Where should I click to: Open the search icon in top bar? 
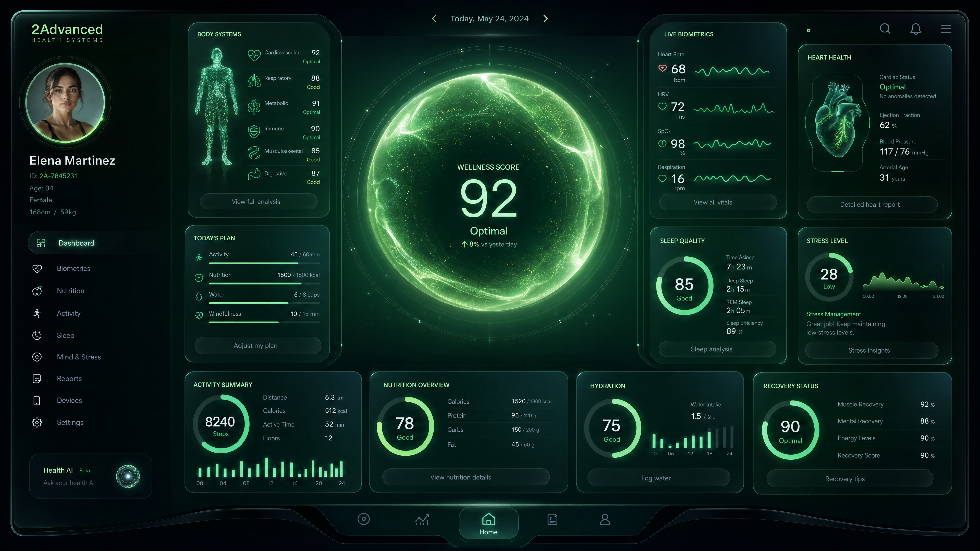[x=885, y=29]
